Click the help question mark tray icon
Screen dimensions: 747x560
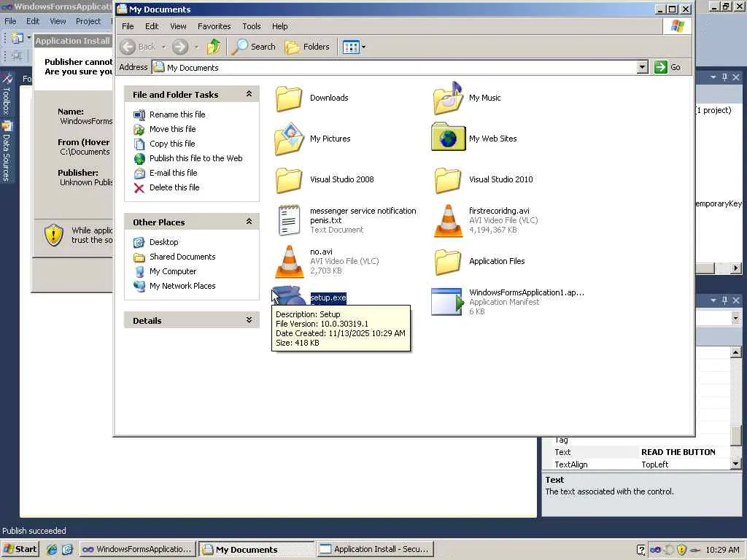tap(642, 550)
